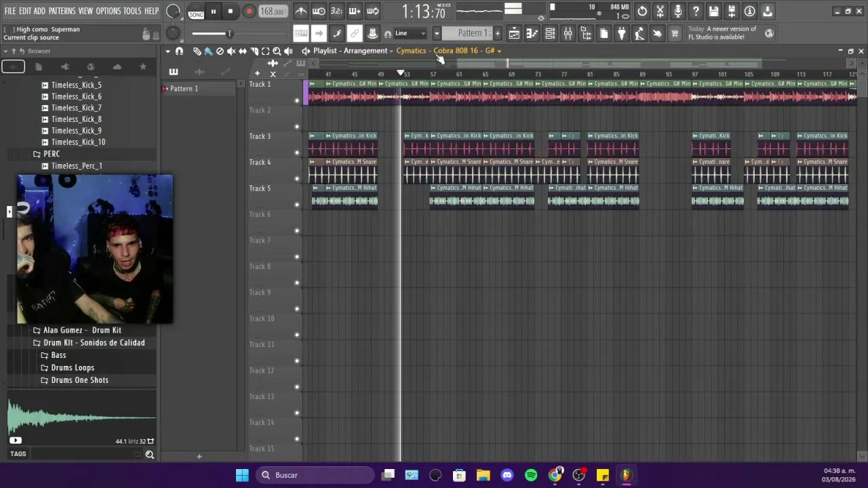
Task: Open the Drums Loops folder
Action: (x=73, y=367)
